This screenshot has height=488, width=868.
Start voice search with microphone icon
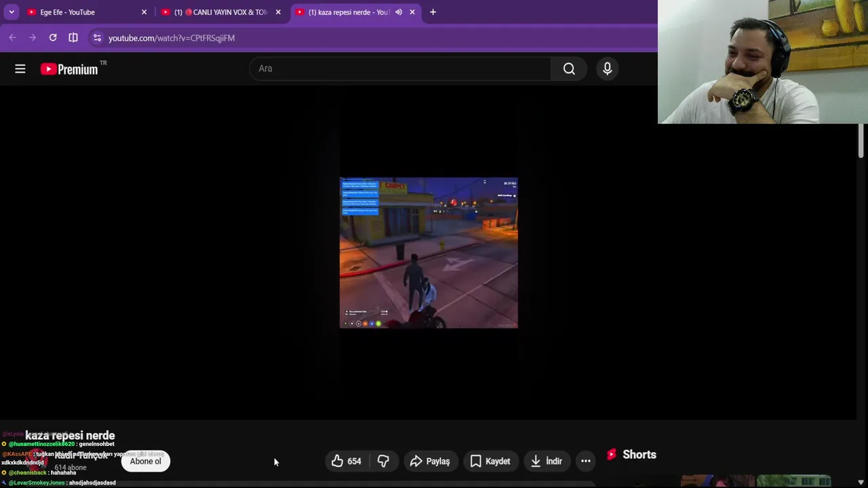click(607, 68)
